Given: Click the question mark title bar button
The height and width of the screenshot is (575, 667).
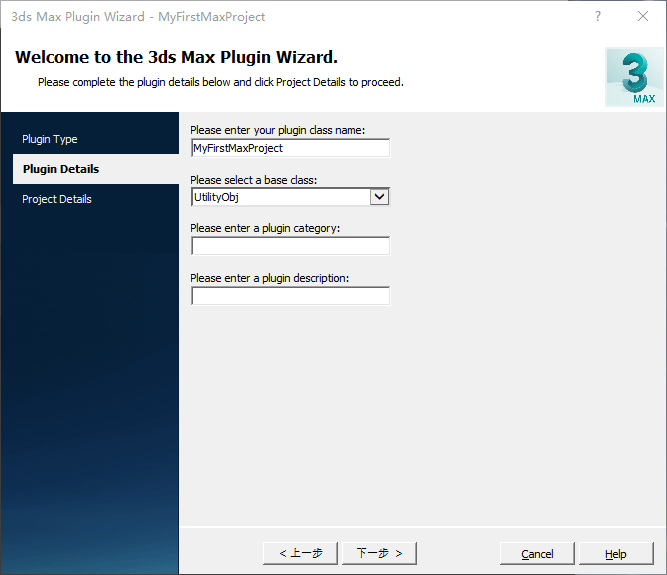Looking at the screenshot, I should (x=598, y=17).
